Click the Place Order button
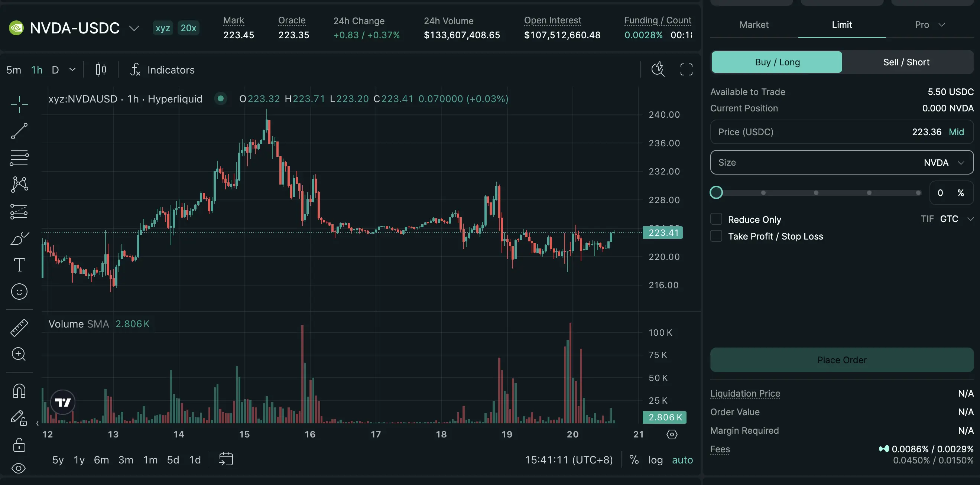This screenshot has height=485, width=980. [x=841, y=360]
